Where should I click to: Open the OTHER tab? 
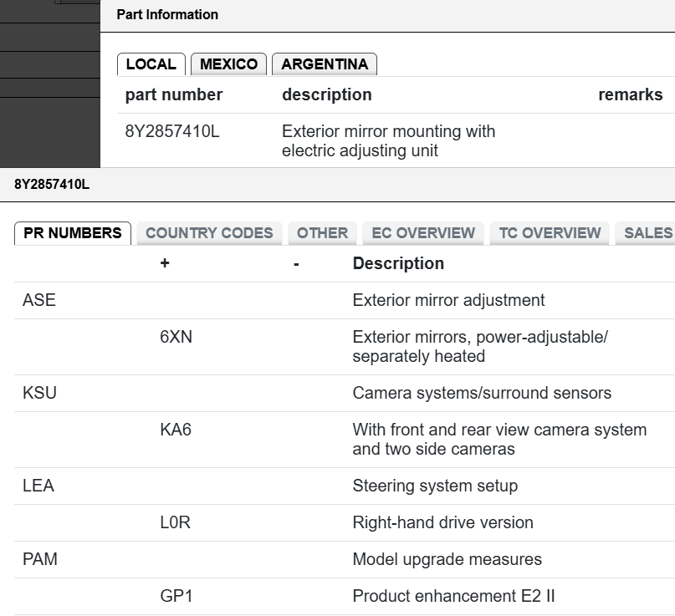[x=322, y=233]
